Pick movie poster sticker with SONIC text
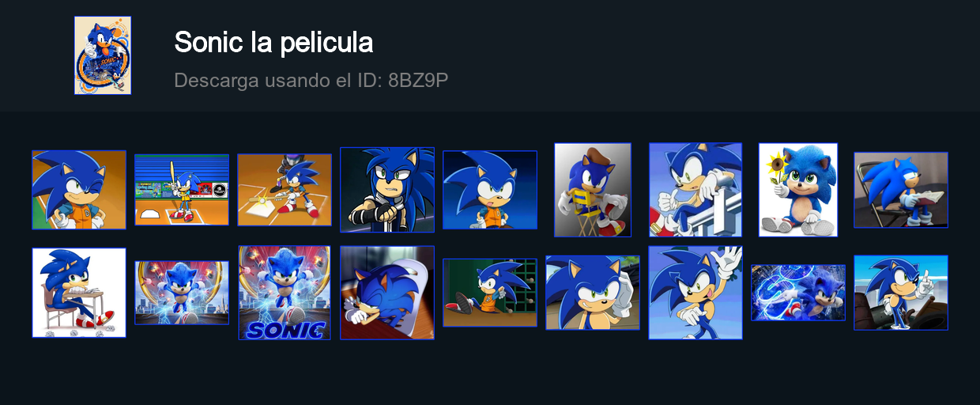This screenshot has height=405, width=980. (285, 293)
